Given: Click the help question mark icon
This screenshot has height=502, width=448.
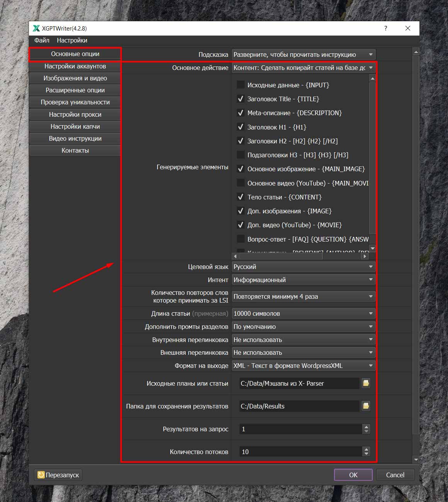Looking at the screenshot, I should [385, 28].
